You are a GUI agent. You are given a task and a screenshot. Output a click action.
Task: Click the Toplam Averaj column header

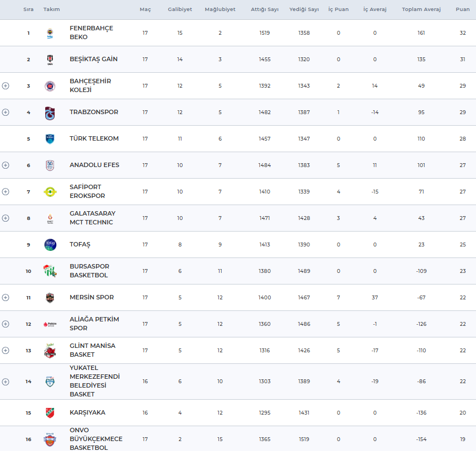click(x=421, y=10)
